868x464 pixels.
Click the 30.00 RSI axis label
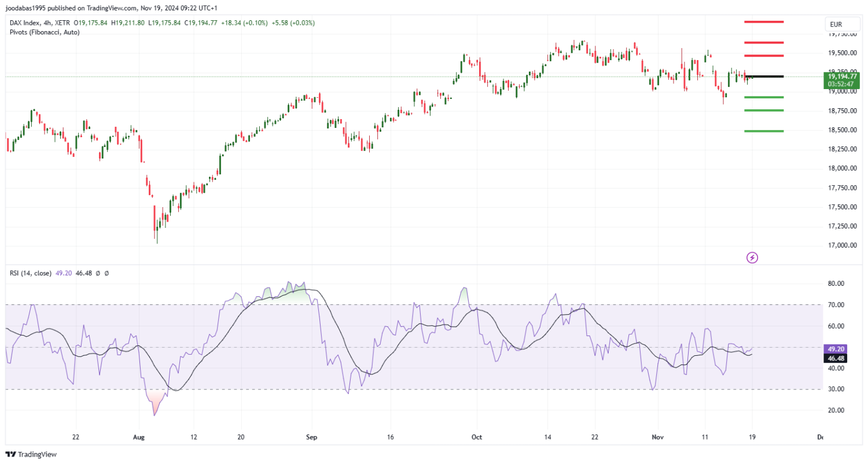point(836,389)
